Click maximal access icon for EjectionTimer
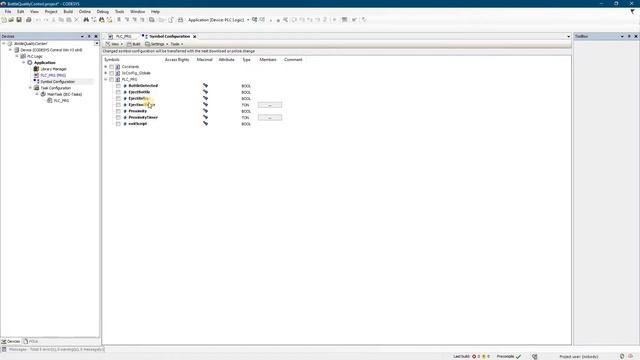 click(x=205, y=104)
